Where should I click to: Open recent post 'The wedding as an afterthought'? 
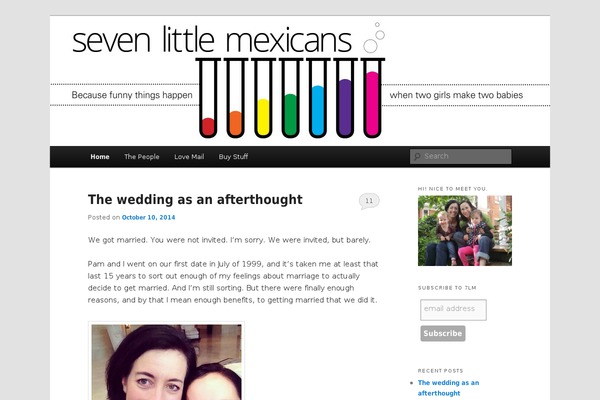tap(448, 388)
